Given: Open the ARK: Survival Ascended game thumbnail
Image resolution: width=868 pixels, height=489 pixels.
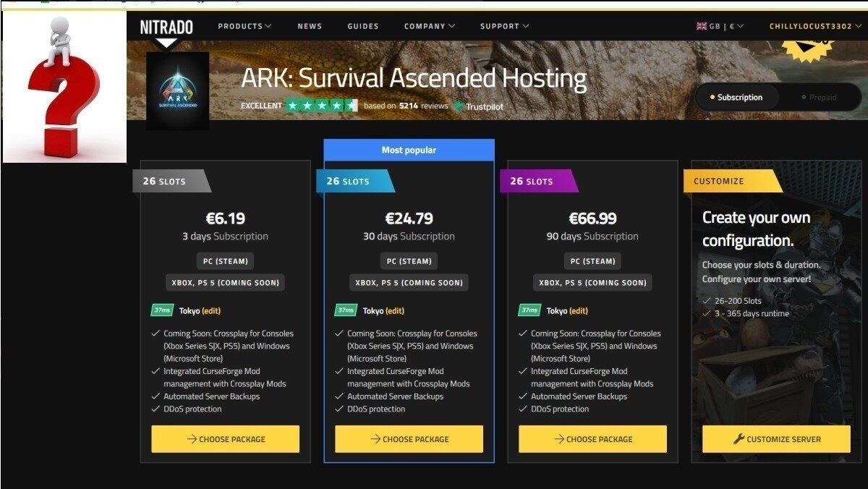Looking at the screenshot, I should [x=177, y=90].
